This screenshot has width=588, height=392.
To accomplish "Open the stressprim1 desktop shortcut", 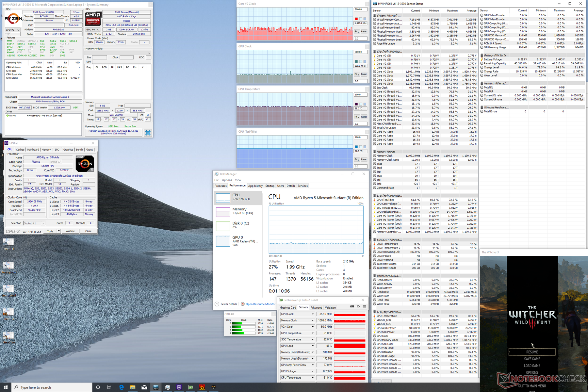I will click(8, 291).
